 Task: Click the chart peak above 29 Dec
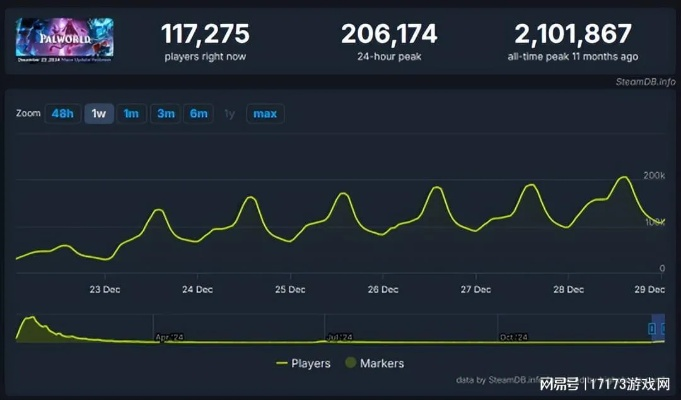tap(624, 178)
